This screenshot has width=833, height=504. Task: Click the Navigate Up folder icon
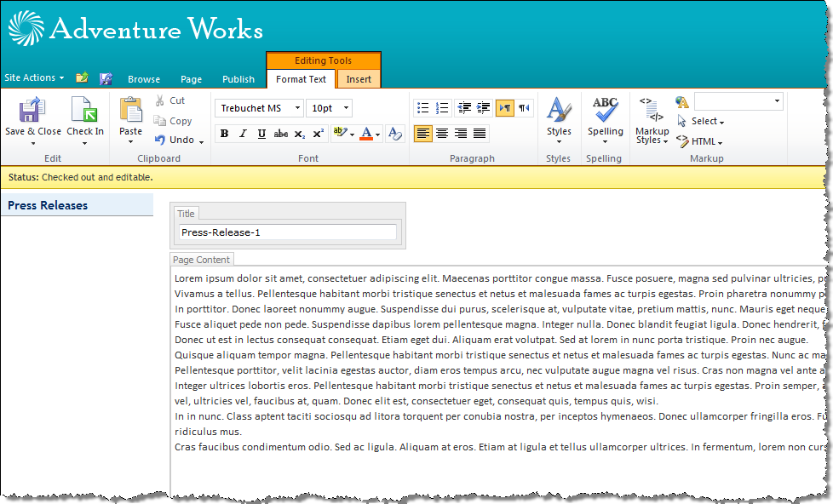point(82,77)
